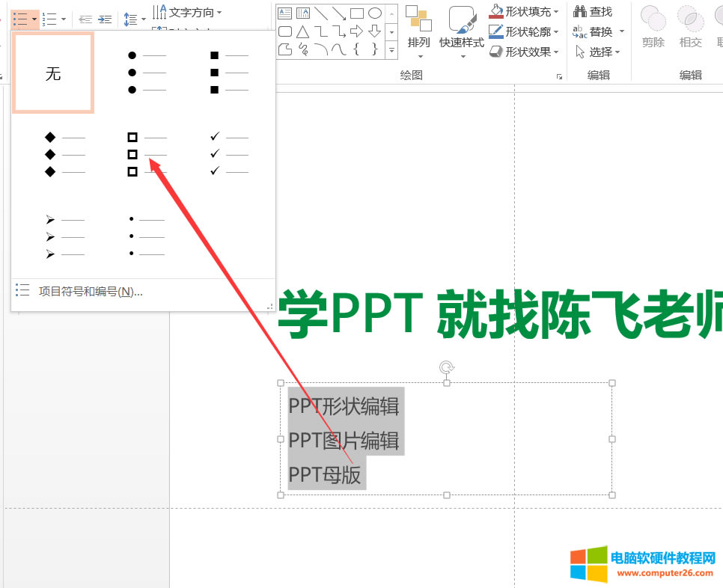Select the Curve drawing tool

339,48
